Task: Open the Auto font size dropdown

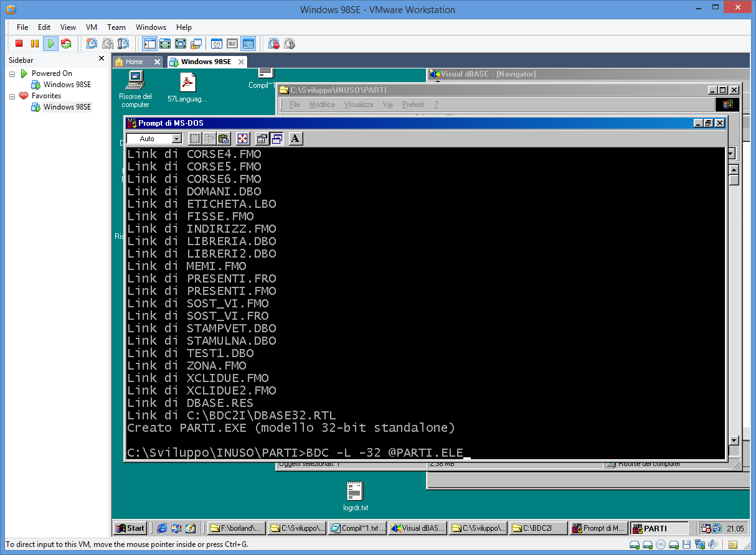Action: point(177,139)
